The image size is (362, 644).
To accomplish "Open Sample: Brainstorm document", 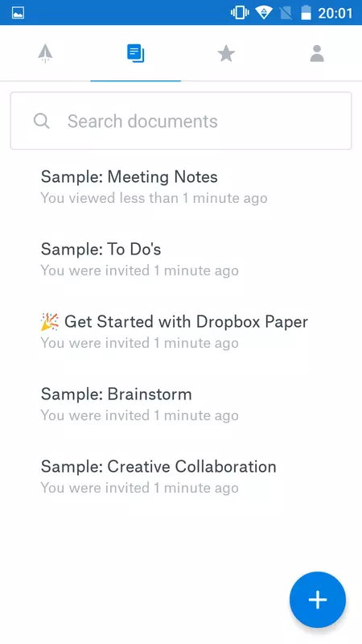I will coord(181,404).
